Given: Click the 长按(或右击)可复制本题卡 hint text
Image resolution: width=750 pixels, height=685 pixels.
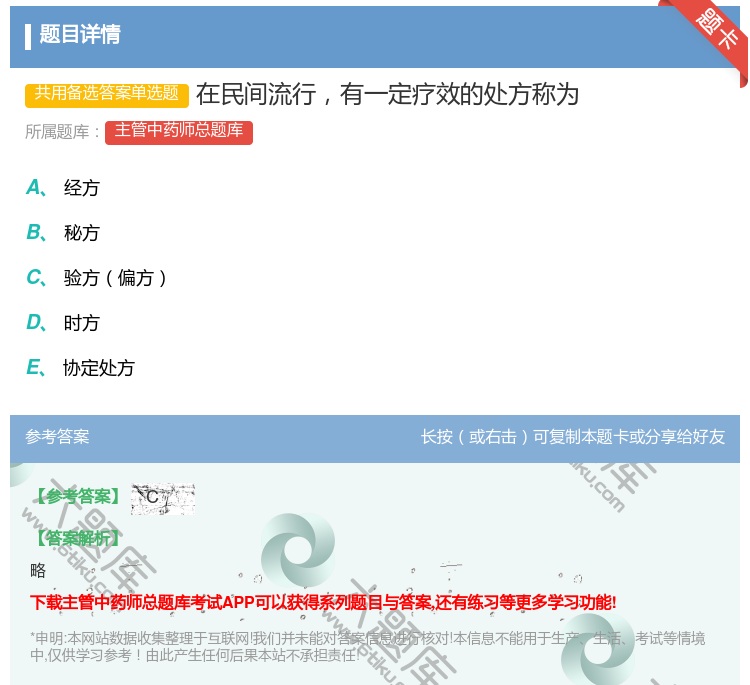Looking at the screenshot, I should point(572,437).
